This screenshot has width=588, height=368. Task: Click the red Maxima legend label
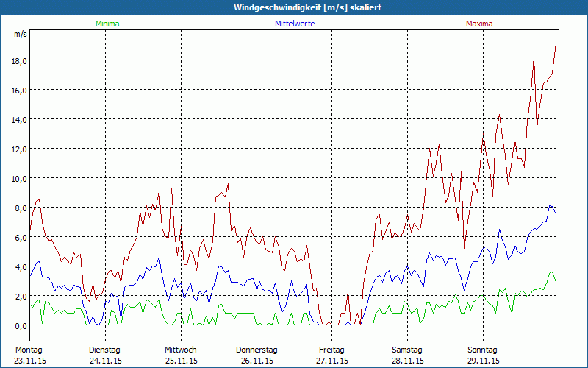(479, 24)
